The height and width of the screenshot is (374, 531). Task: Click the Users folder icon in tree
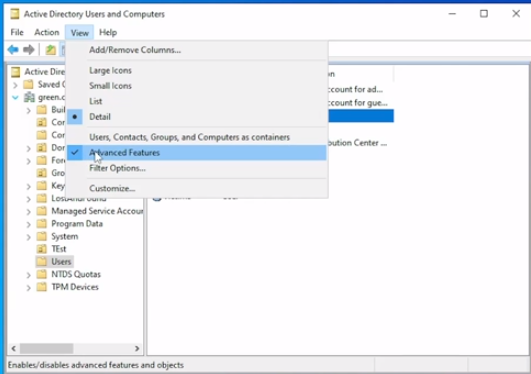point(42,262)
